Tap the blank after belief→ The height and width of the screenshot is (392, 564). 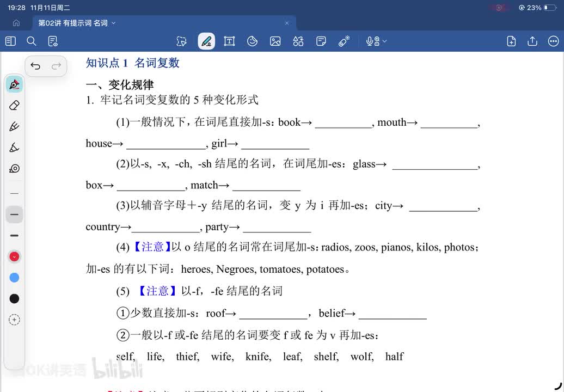[393, 314]
